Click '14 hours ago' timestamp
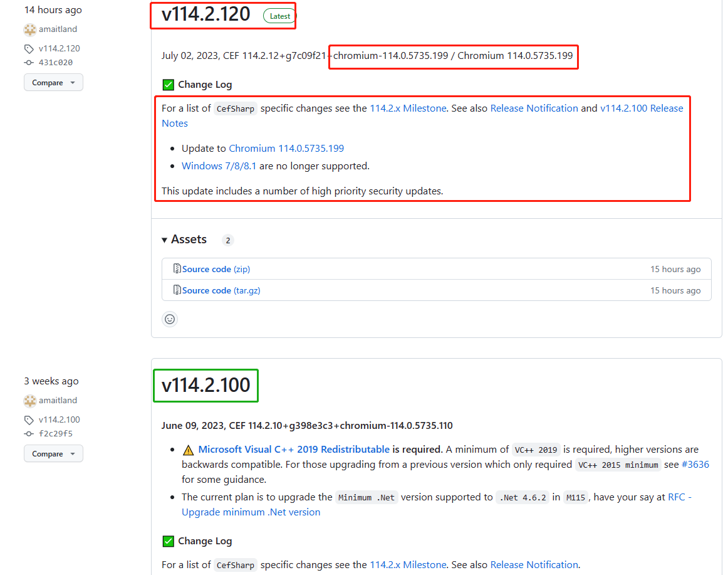The height and width of the screenshot is (575, 728). coord(53,10)
